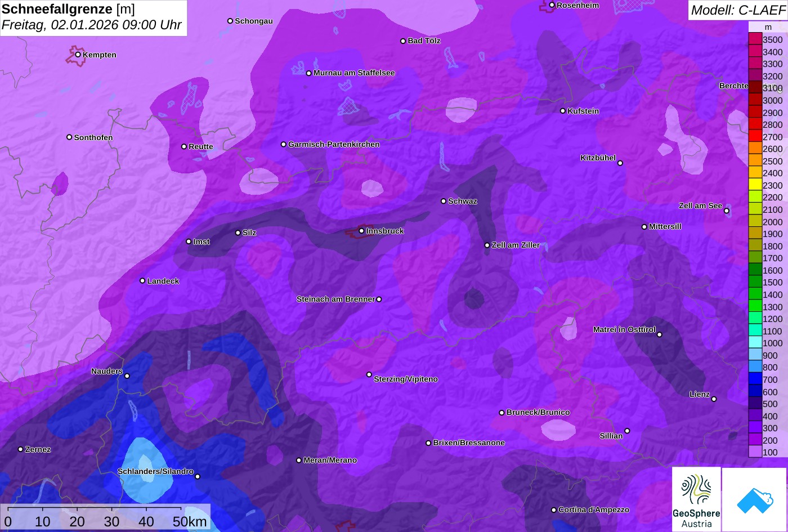Viewport: 788px width, 532px height.
Task: Select the 700 m blue legend swatch
Action: pos(755,379)
